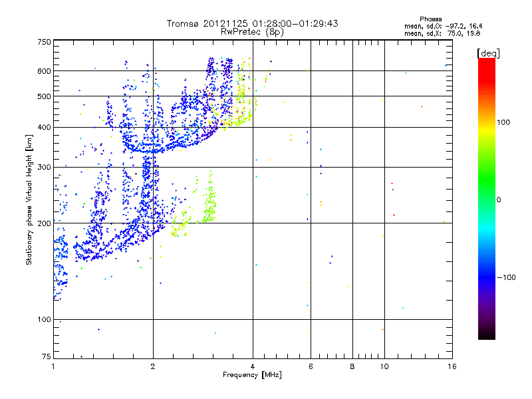Viewport: 532px width, 399px height.
Task: Click the x-axis tick "6"
Action: [x=311, y=366]
